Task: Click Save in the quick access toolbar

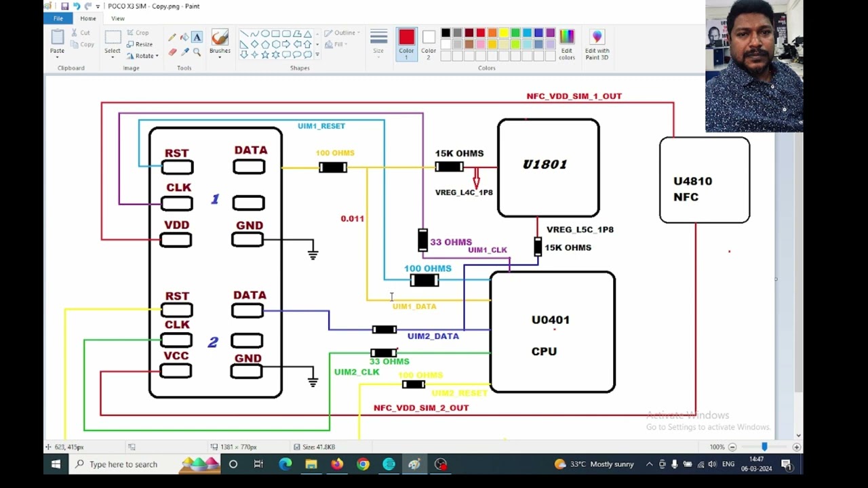Action: pos(64,6)
